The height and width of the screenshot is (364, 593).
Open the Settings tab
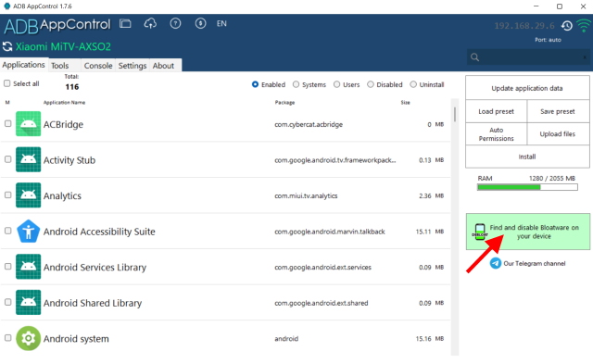pyautogui.click(x=132, y=66)
